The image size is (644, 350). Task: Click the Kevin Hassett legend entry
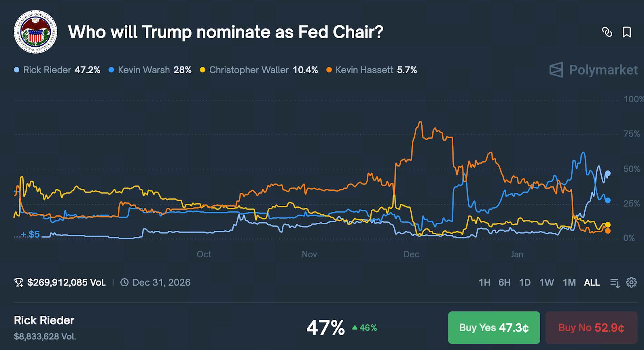(x=372, y=70)
